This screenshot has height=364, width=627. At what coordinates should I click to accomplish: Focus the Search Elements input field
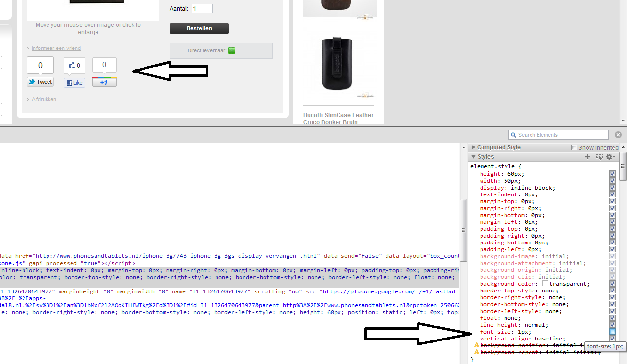[558, 135]
